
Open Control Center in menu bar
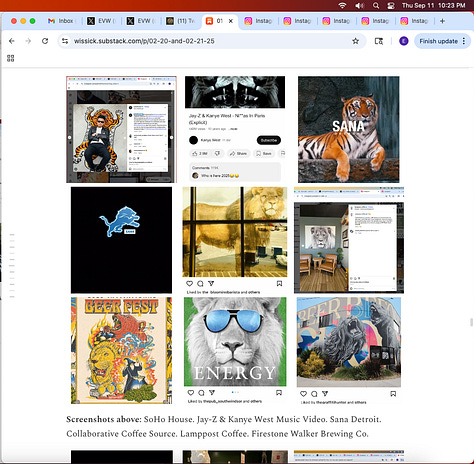pos(391,5)
